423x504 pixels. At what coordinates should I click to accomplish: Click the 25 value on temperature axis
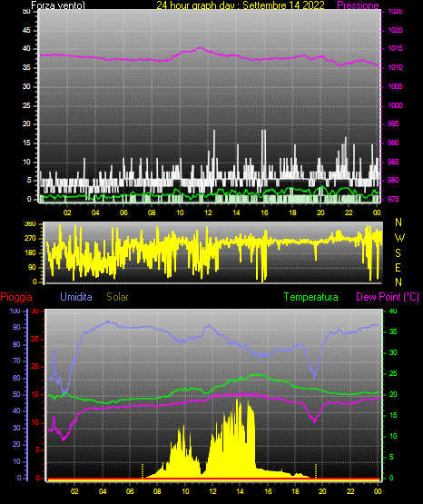click(x=393, y=373)
